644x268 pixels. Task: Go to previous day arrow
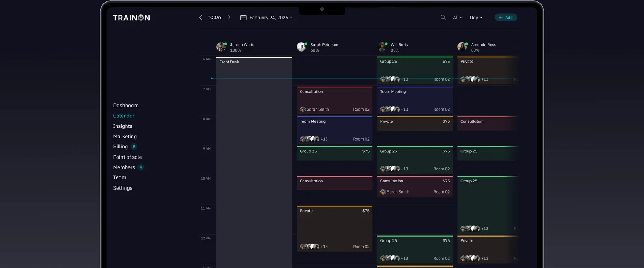click(x=200, y=18)
